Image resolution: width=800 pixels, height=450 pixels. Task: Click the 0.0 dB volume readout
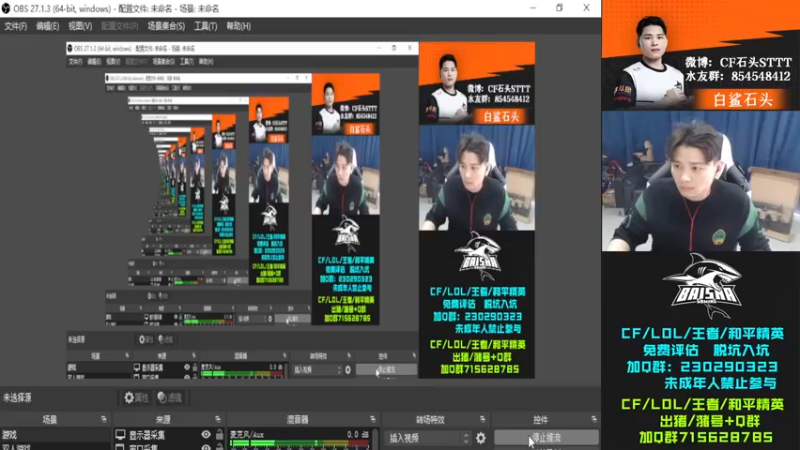point(358,434)
